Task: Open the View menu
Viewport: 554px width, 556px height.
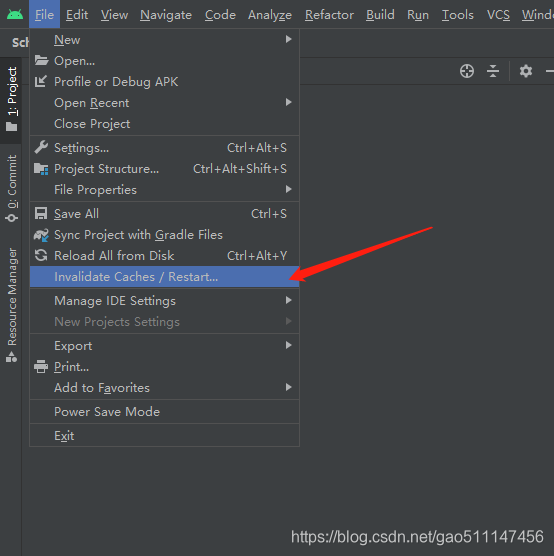Action: 114,15
